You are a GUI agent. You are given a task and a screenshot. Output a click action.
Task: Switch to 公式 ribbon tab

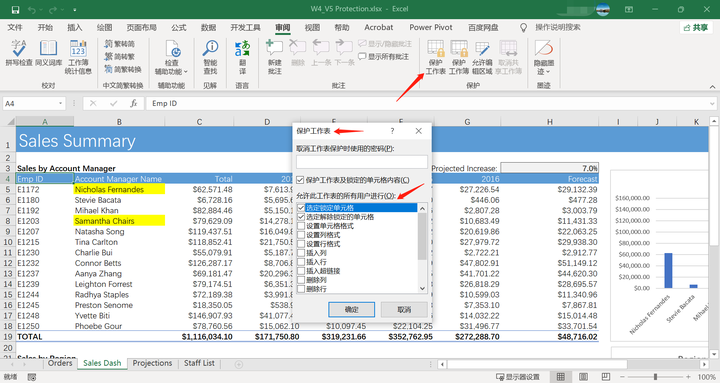click(x=179, y=28)
